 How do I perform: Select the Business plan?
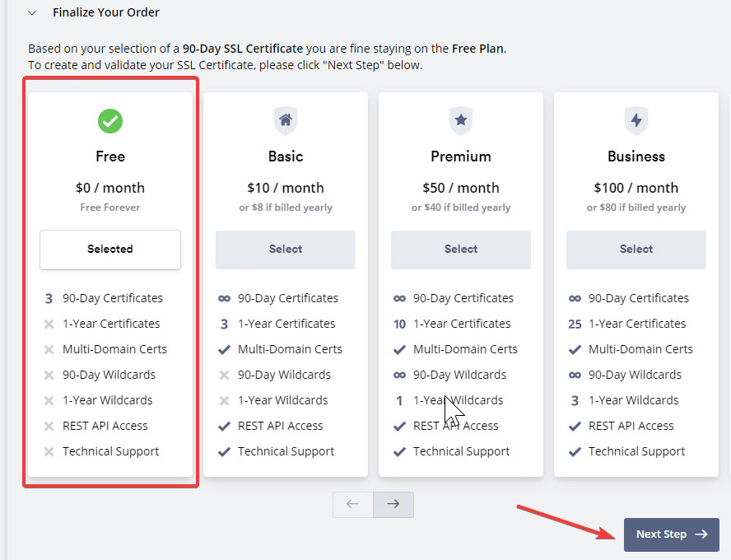click(636, 250)
